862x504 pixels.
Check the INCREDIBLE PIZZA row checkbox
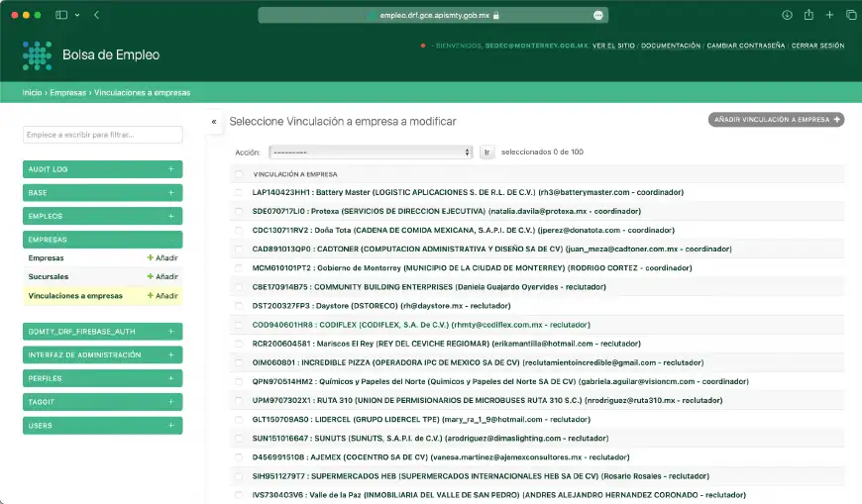[239, 362]
